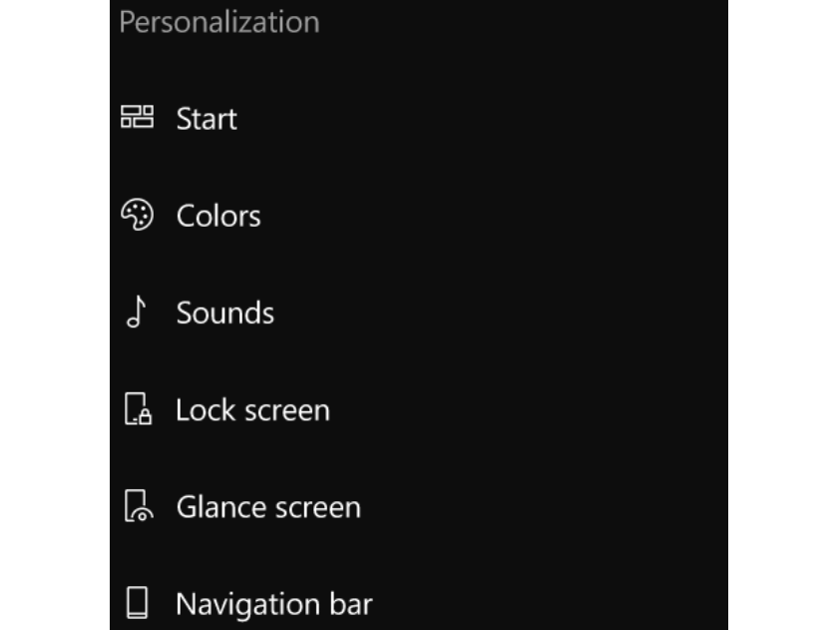Choose the Sounds text label
Viewport: 840px width, 630px height.
pos(225,313)
